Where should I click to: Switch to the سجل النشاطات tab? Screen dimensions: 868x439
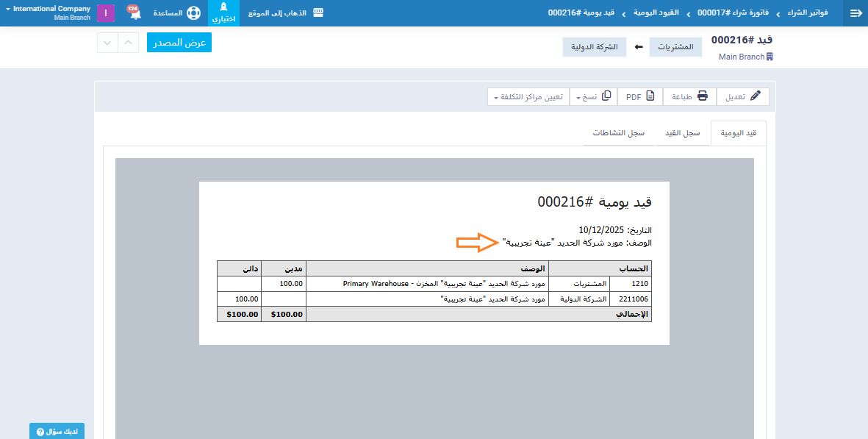click(618, 133)
